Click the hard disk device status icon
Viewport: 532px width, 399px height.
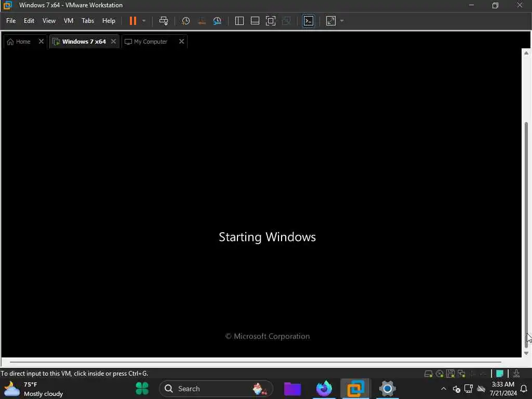pos(428,374)
